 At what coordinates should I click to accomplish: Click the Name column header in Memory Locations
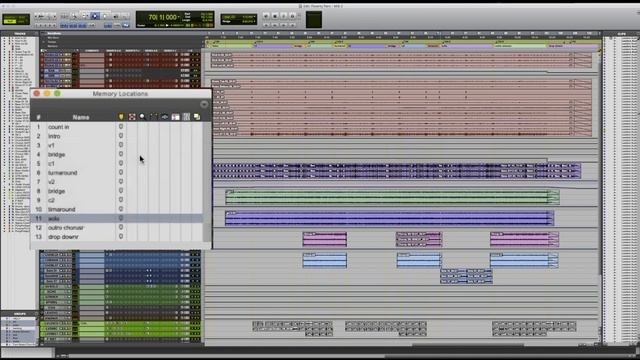81,117
